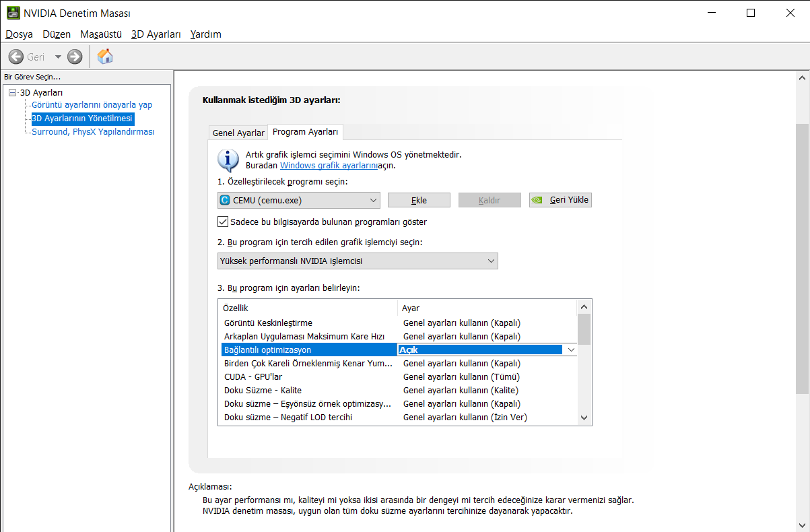This screenshot has width=810, height=532.
Task: Click settings list scrollbar down arrow
Action: (584, 418)
